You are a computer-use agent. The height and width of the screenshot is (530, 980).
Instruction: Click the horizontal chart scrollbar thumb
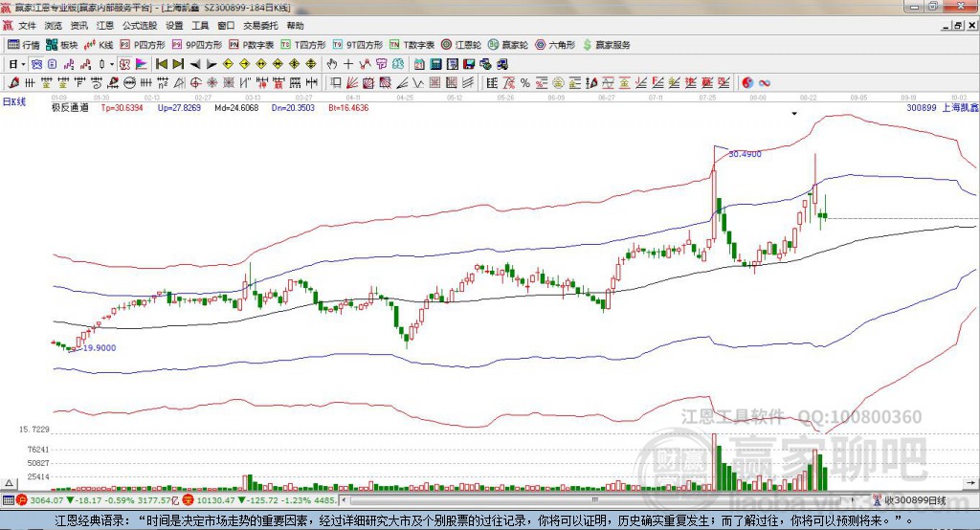point(595,500)
